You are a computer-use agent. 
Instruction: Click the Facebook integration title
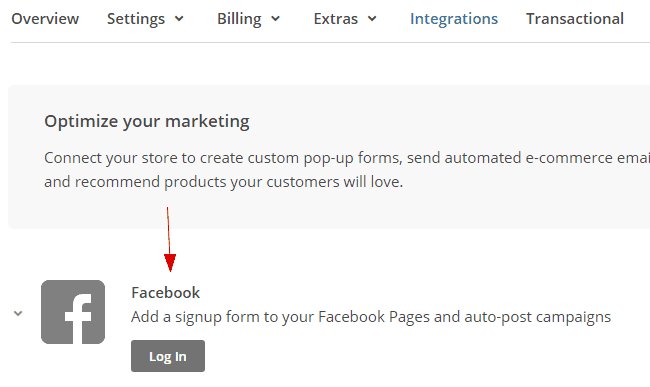(x=165, y=293)
